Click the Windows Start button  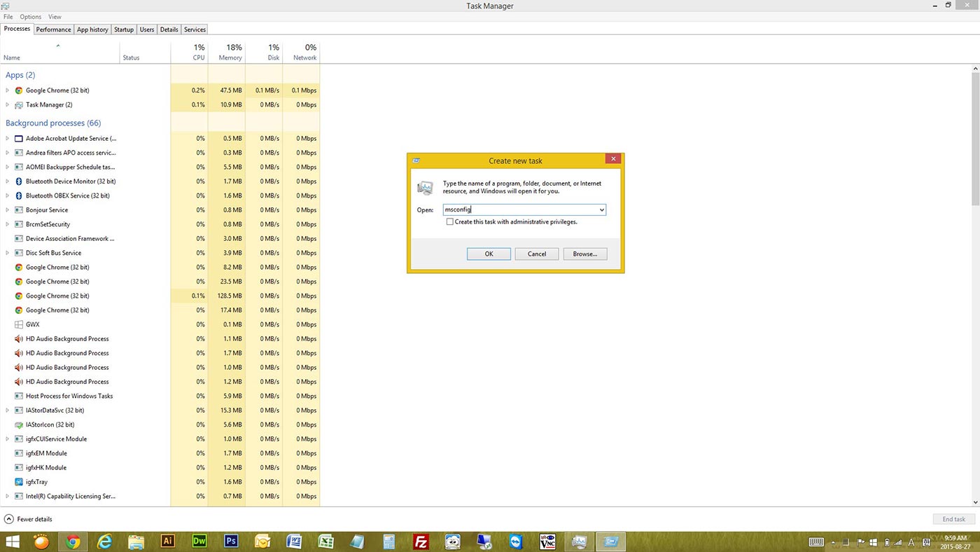(x=12, y=541)
